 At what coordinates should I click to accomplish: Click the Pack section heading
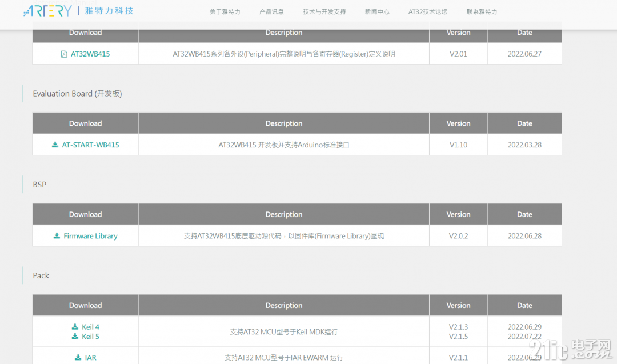[41, 275]
